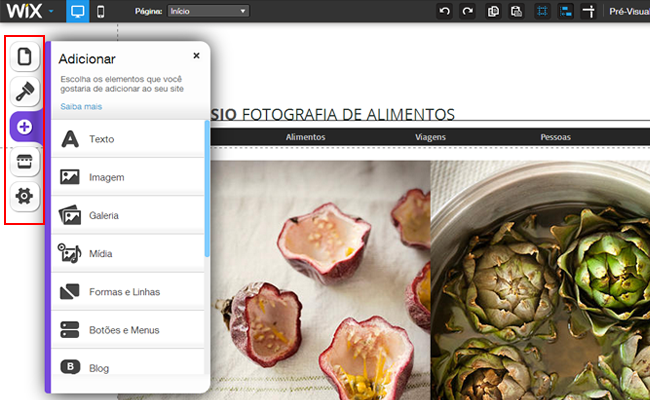This screenshot has width=650, height=400.
Task: Click the Adicionar panel scrollbar
Action: [207, 189]
